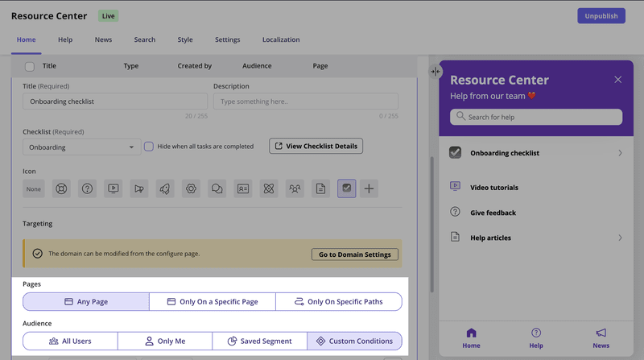Switch to the Style tab
Viewport: 644px width, 360px height.
[185, 39]
